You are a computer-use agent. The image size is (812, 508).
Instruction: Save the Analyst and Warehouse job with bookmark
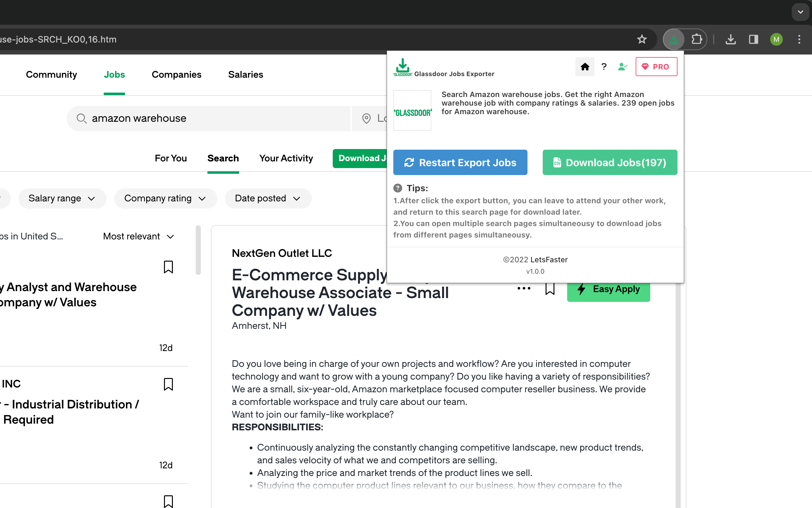[x=168, y=267]
